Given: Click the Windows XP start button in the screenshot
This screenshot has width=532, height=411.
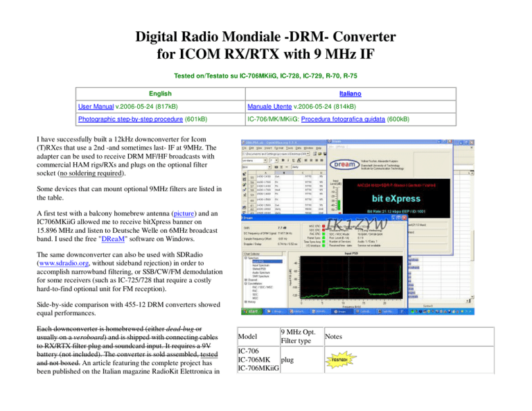Looking at the screenshot, I should [251, 311].
